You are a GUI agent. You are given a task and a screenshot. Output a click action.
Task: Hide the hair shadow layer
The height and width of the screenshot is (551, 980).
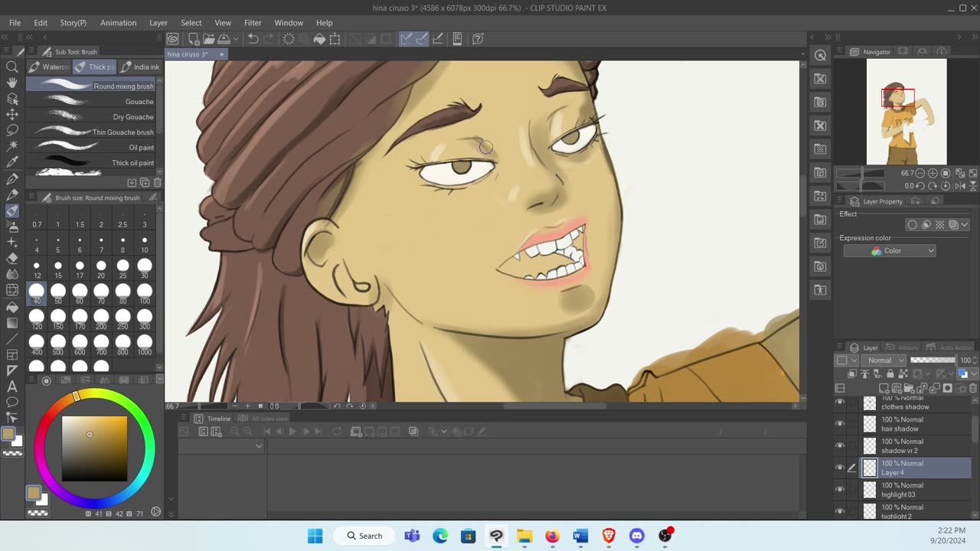click(840, 424)
